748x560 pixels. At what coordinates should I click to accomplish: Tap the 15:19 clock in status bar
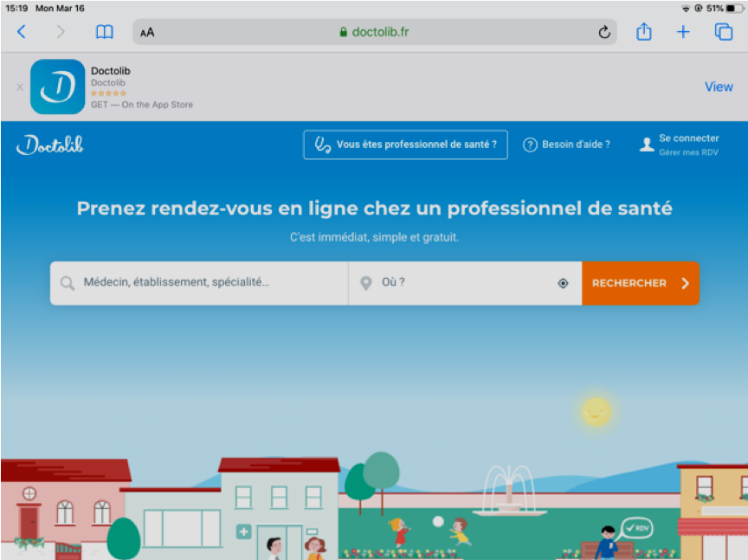16,8
